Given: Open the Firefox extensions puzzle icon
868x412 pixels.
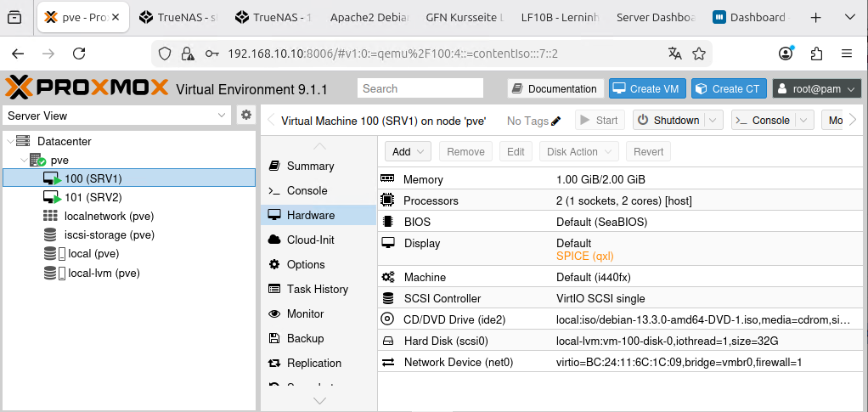Looking at the screenshot, I should click(816, 54).
